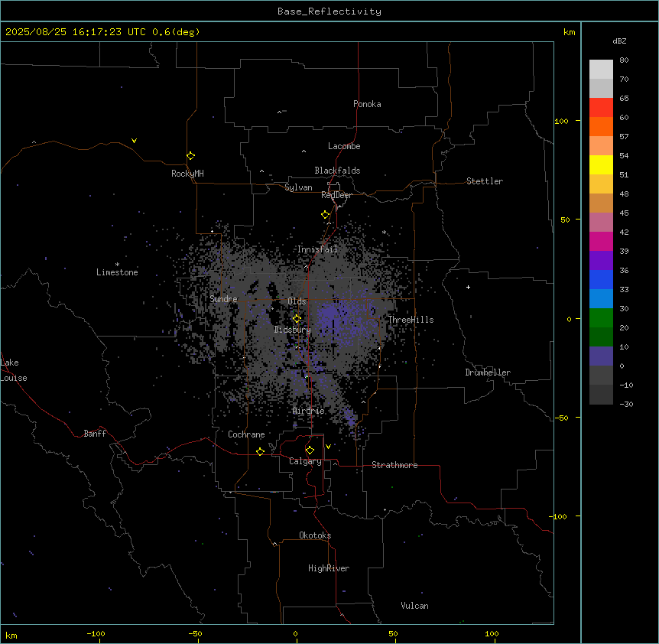Image resolution: width=659 pixels, height=644 pixels.
Task: Select the red 60-65 dBZ legend swatch
Action: click(x=601, y=107)
